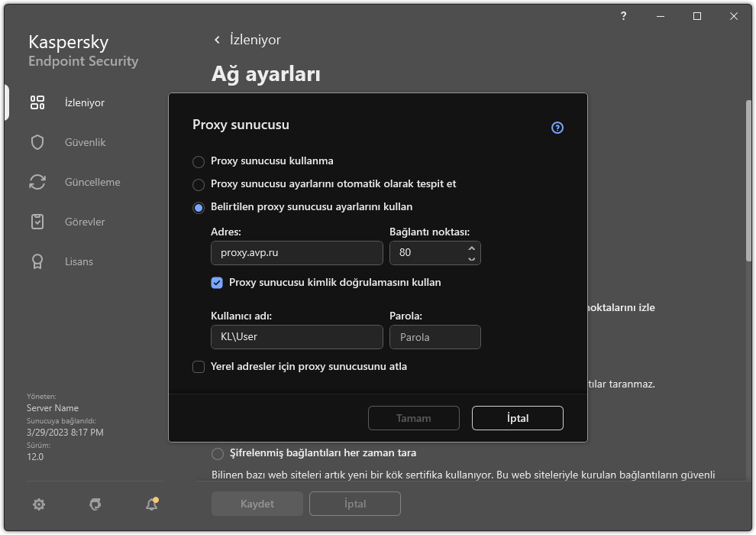The height and width of the screenshot is (535, 756).
Task: Select the Lisans sidebar icon
Action: tap(37, 261)
